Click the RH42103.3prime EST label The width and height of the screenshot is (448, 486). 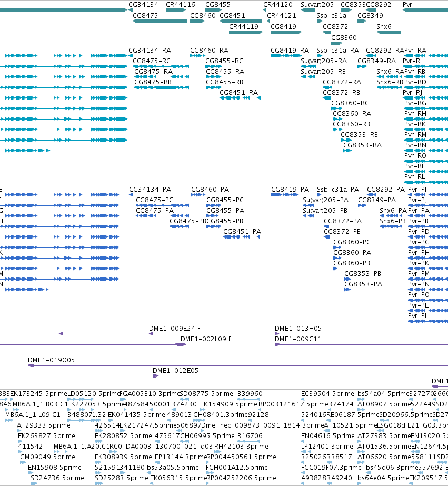click(241, 447)
